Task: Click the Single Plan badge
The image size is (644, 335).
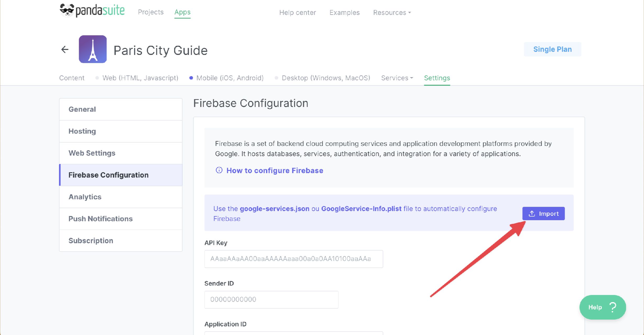Action: (552, 49)
